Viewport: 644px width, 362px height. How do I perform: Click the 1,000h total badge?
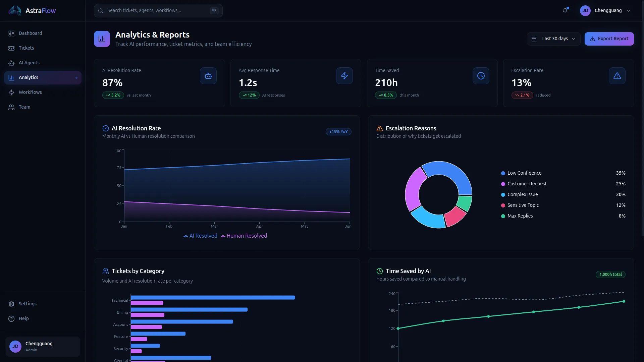[610, 275]
